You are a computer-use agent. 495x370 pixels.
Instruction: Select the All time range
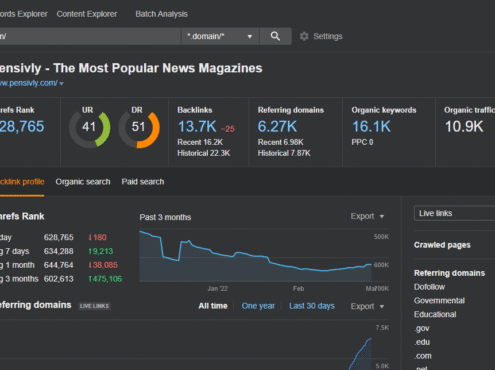[x=213, y=306]
